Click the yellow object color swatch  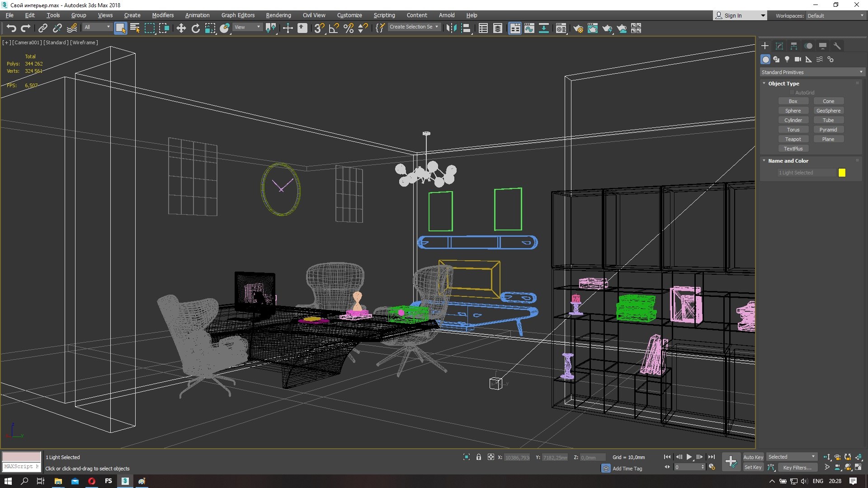(842, 173)
